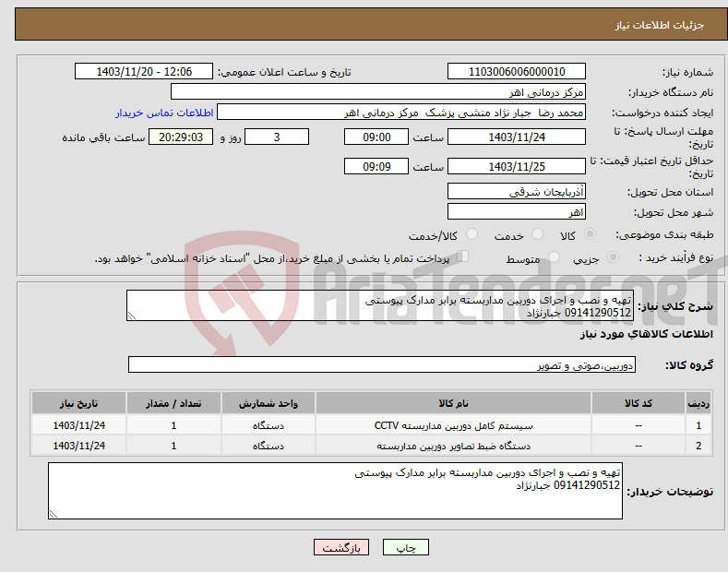Click the response deadline date 1403/11/24 field

(517, 137)
